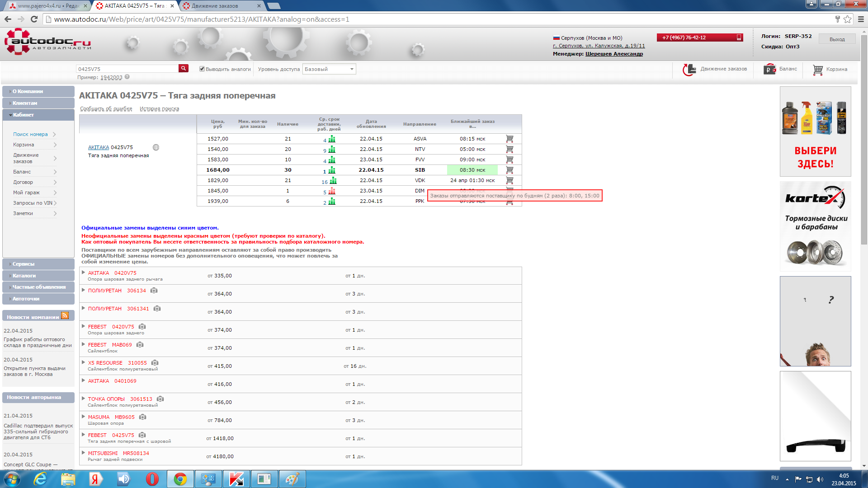This screenshot has width=868, height=488.
Task: Add 1527,00 ASVA offer to cart
Action: (509, 139)
